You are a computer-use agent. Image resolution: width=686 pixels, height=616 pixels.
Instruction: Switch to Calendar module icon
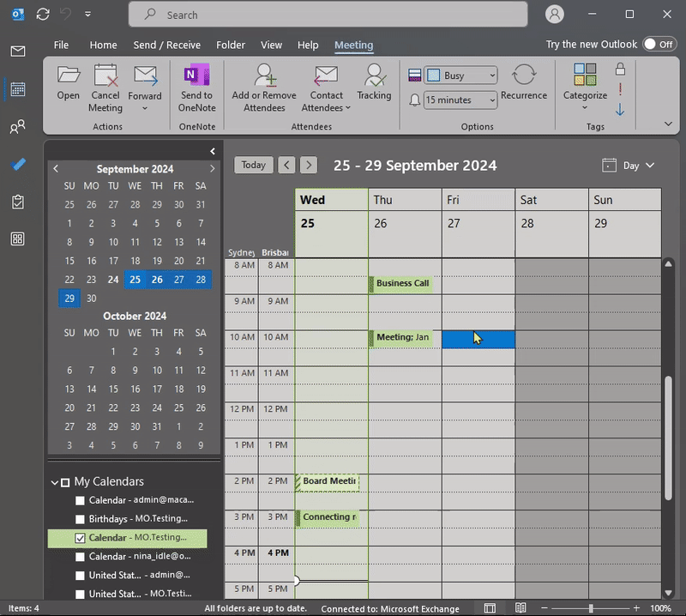(18, 89)
